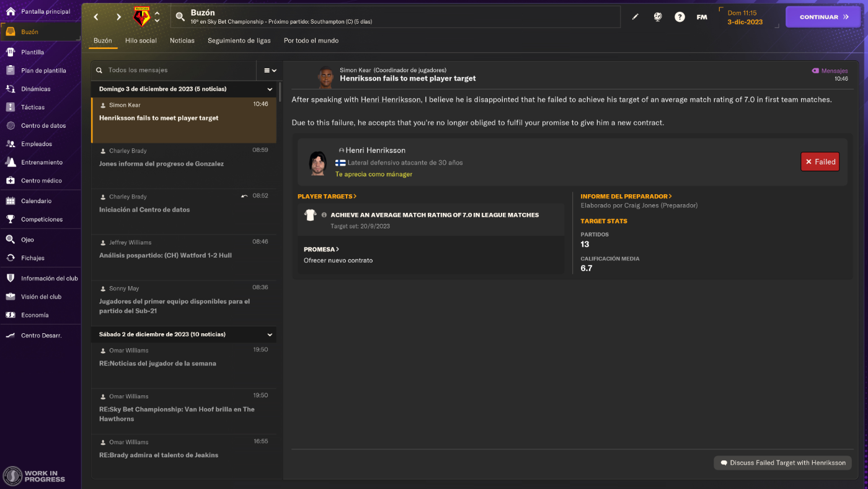868x489 pixels.
Task: Collapse the Sábado 2 de diciembre group
Action: click(x=270, y=334)
